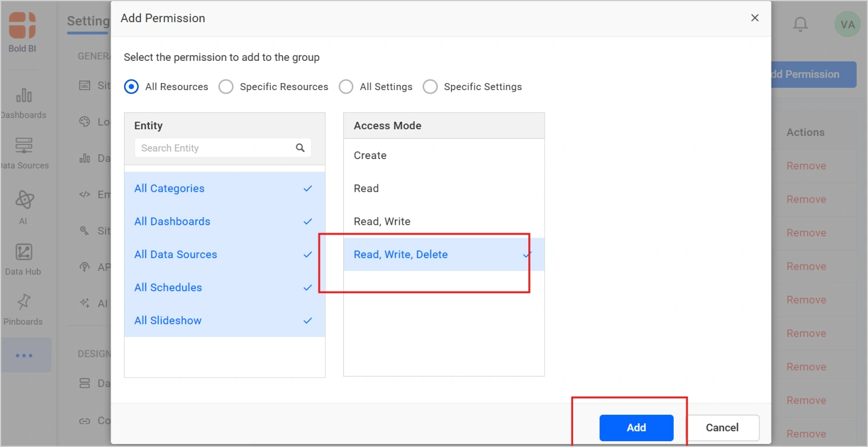Select the Specific Resources radio button
This screenshot has width=868, height=447.
(x=226, y=87)
